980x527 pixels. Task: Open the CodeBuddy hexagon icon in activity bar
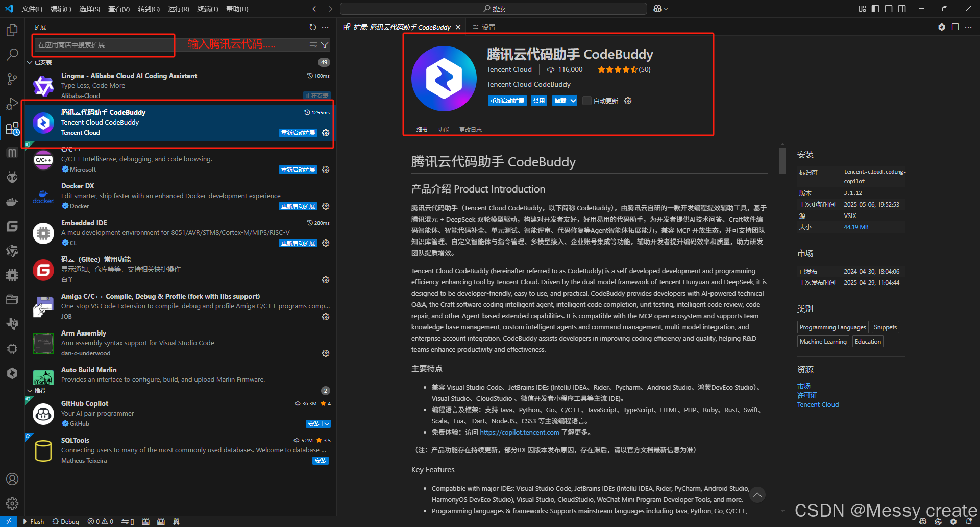(x=12, y=373)
